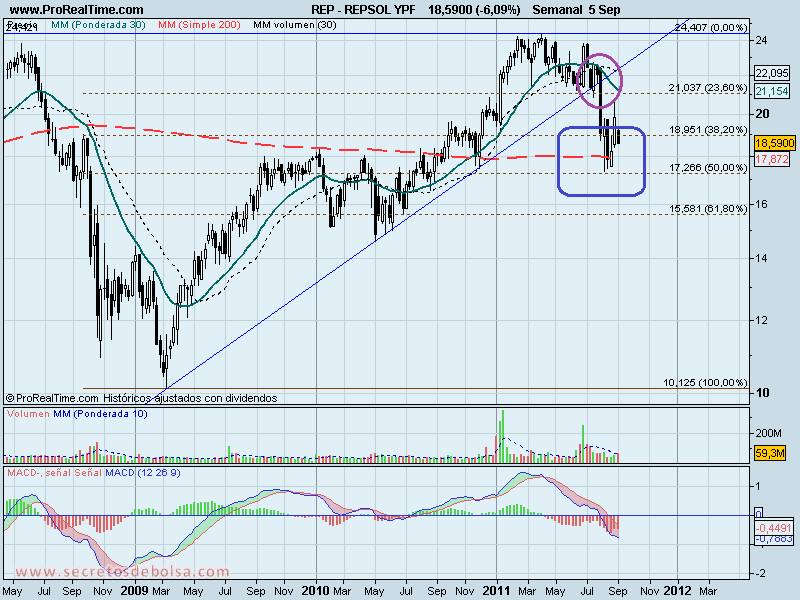
Task: Select the Volumen panel label
Action: tap(28, 414)
